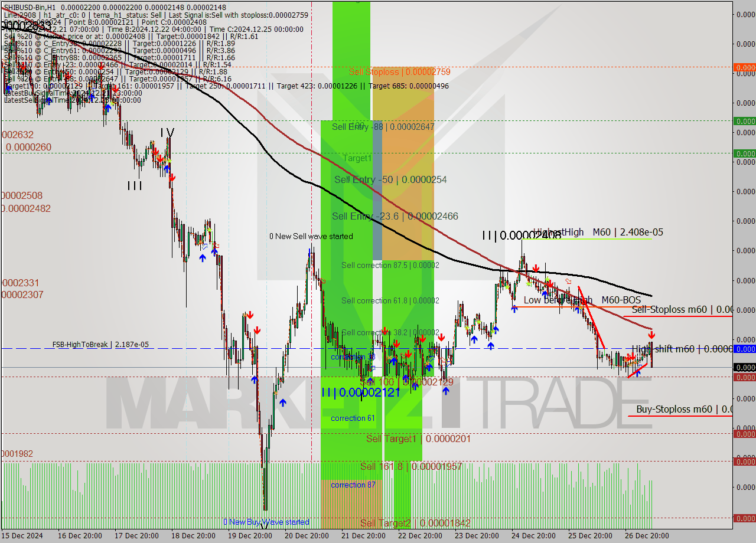The image size is (756, 543).
Task: Select the blue 'correction 61' label
Action: (353, 418)
